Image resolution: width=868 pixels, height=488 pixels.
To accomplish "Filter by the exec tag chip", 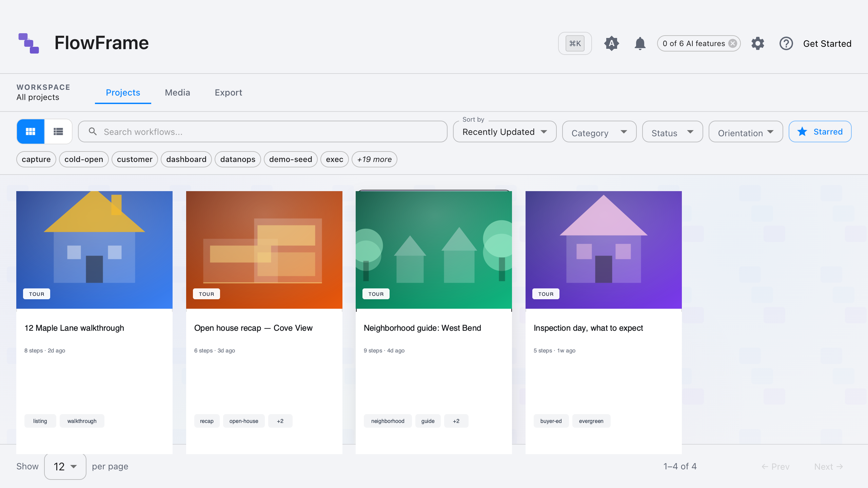I will 335,159.
